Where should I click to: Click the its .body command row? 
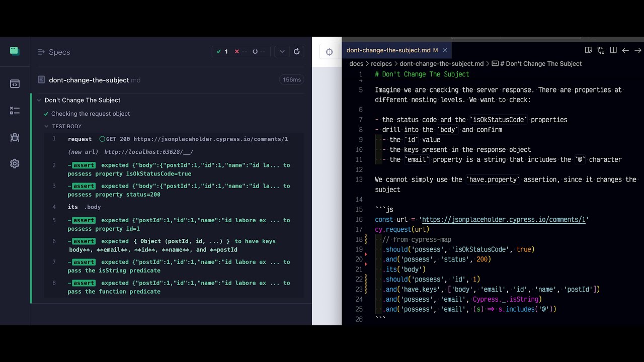tap(174, 207)
